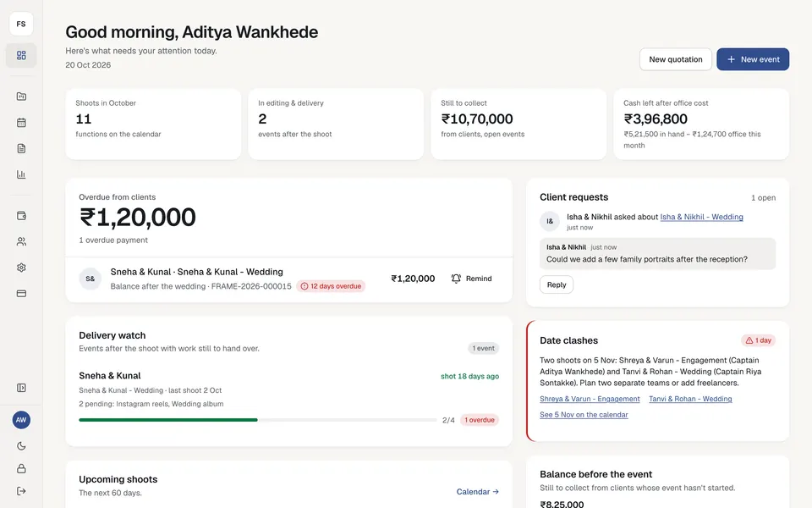Open Tanvi & Rohan - Wedding link

(x=690, y=399)
